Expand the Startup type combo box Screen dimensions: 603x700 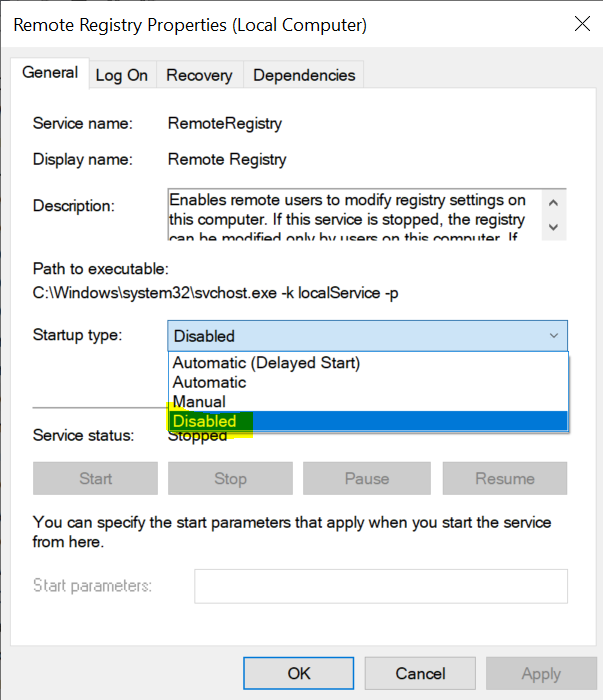pos(367,336)
